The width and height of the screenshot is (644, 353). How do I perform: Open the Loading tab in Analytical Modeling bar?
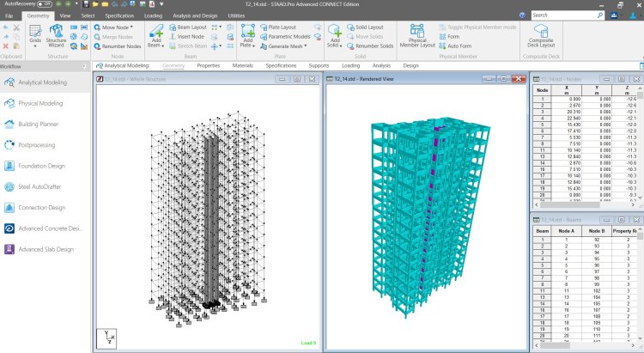(350, 65)
